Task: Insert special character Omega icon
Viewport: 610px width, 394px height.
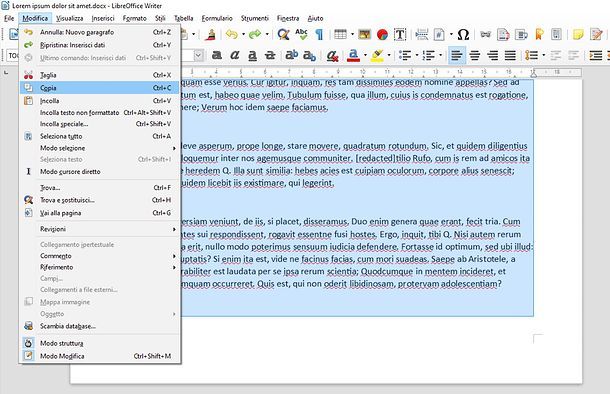Action: (463, 35)
